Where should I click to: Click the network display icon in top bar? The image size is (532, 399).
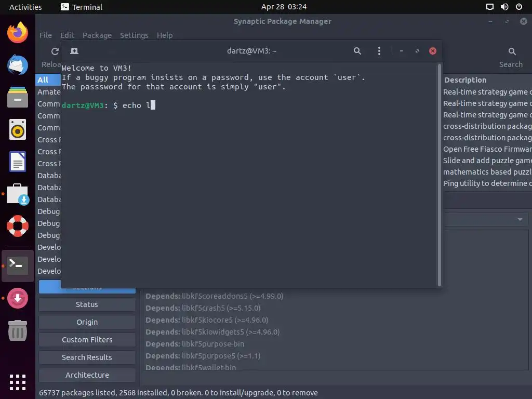click(490, 7)
